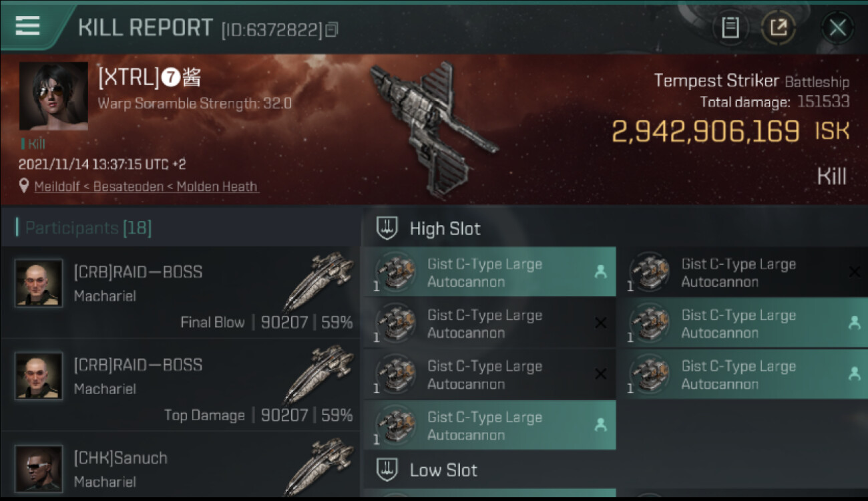This screenshot has width=868, height=501.
Task: Click destroyed X mark on top-right autocannon
Action: coord(854,272)
